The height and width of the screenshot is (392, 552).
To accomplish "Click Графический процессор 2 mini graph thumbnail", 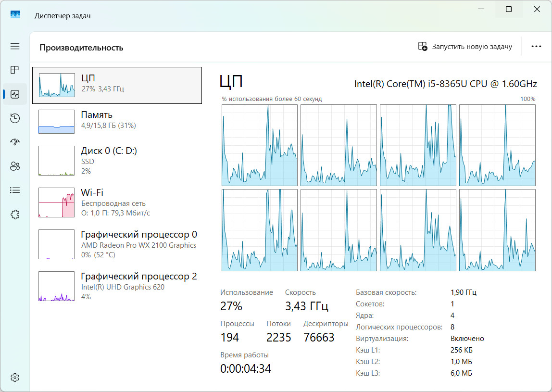I will click(56, 286).
